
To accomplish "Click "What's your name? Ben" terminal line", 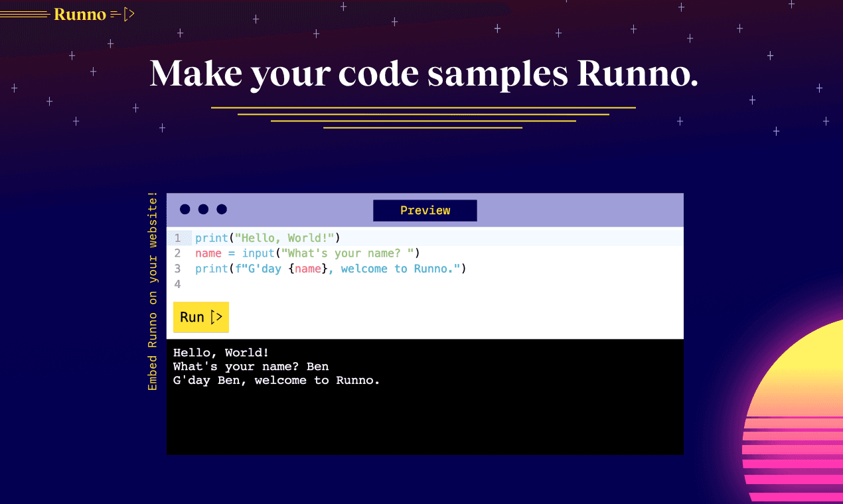I will coord(251,367).
